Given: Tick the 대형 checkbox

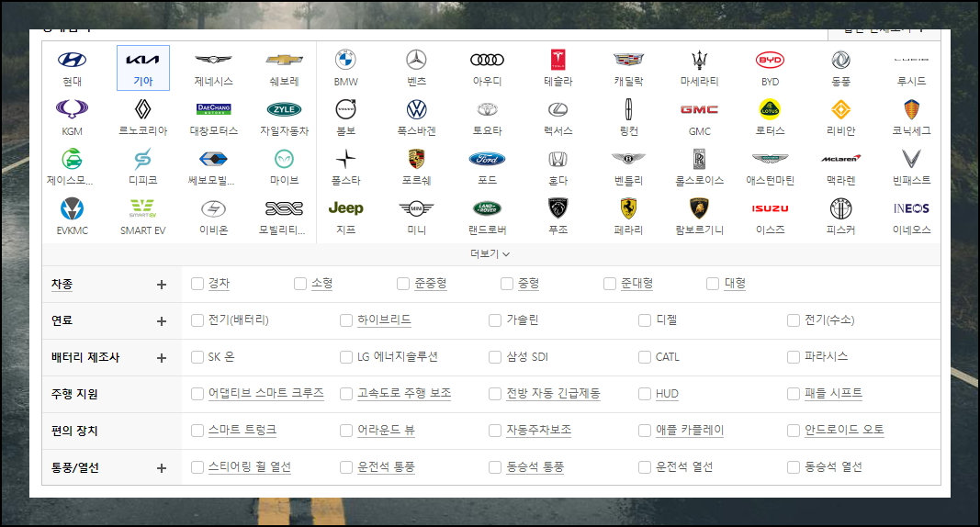Looking at the screenshot, I should click(x=713, y=284).
